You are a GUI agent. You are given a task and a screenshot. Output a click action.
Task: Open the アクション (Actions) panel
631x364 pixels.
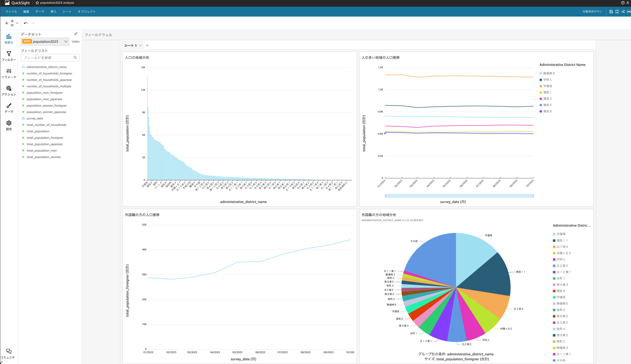coord(8,91)
